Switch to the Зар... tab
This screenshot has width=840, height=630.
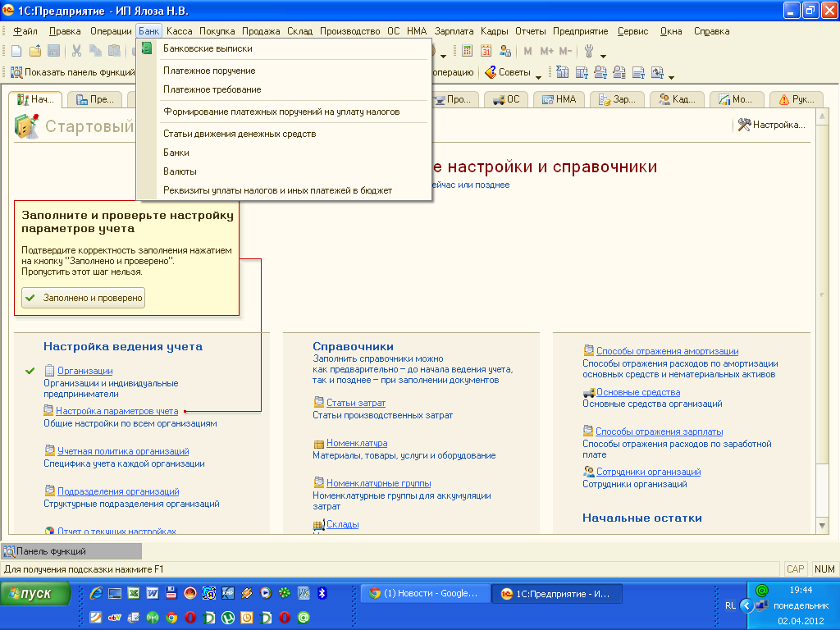click(x=617, y=99)
